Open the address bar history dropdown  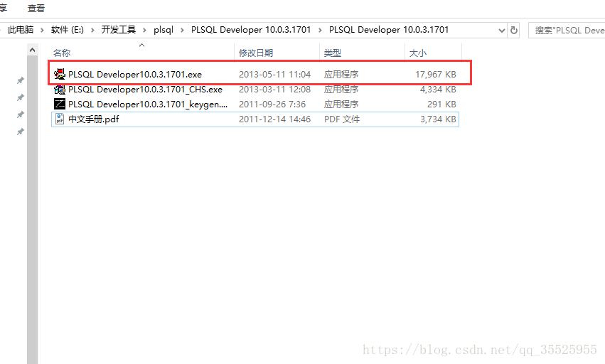click(x=502, y=30)
